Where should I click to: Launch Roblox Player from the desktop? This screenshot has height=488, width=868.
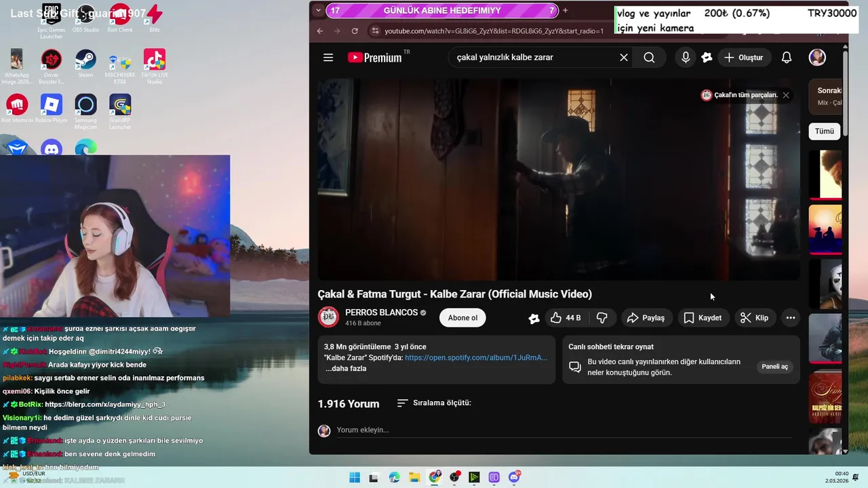(x=51, y=108)
